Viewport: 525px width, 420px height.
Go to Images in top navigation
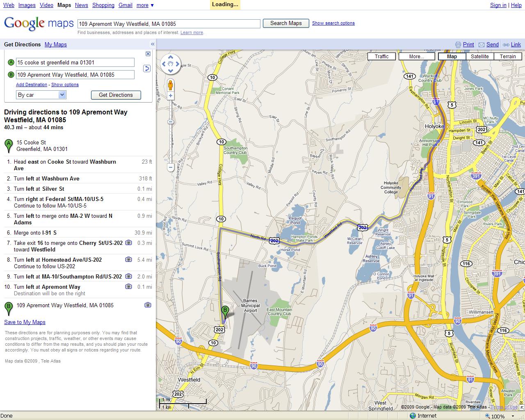[27, 5]
